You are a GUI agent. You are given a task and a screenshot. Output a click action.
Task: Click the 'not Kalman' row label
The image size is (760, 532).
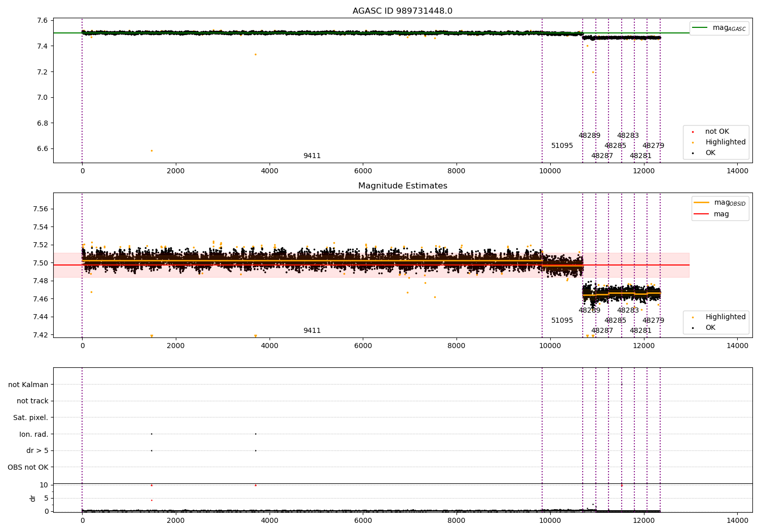[28, 385]
